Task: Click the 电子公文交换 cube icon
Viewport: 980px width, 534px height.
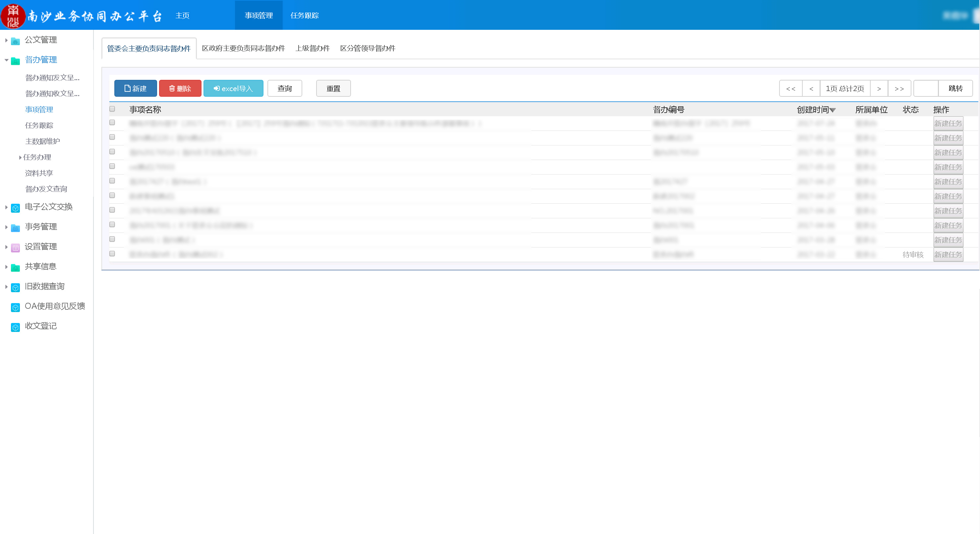Action: 15,208
